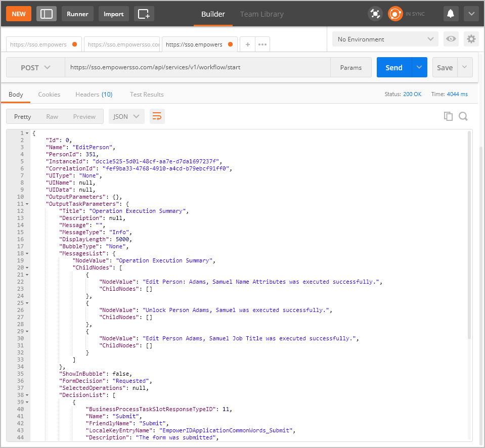Open environment quick look eye icon

(x=451, y=39)
